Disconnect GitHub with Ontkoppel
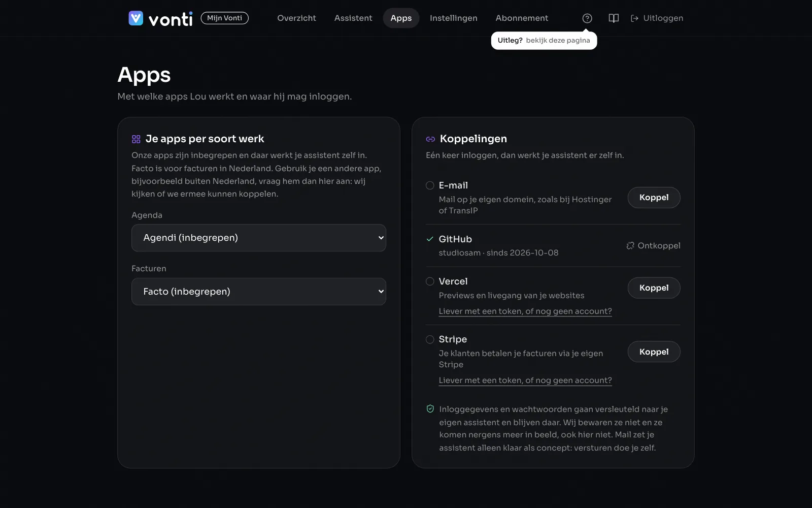 (653, 245)
